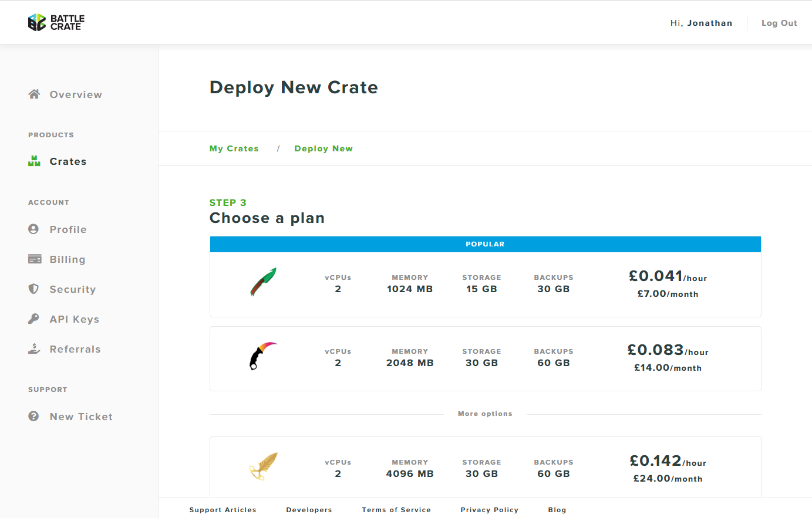Open the Profile section
Viewport: 812px width, 518px height.
[x=68, y=229]
